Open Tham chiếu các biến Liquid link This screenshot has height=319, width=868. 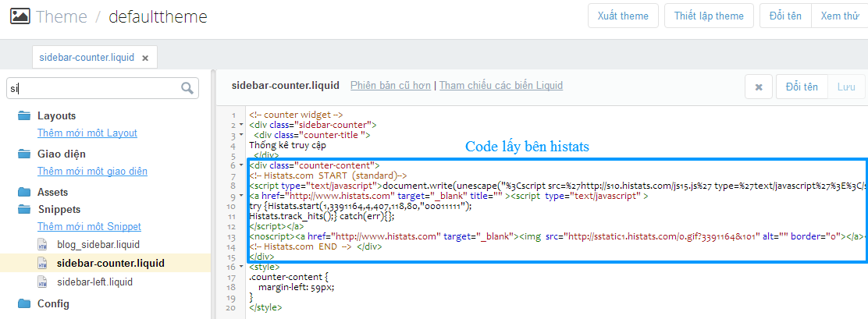(x=500, y=86)
